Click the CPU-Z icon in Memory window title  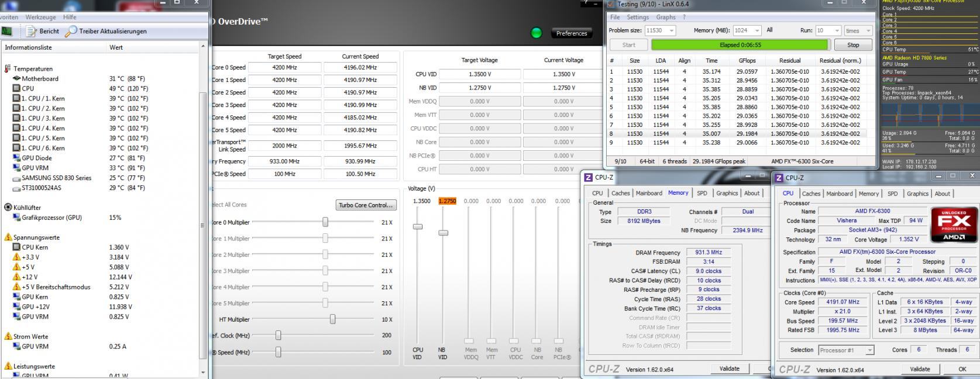tap(588, 177)
